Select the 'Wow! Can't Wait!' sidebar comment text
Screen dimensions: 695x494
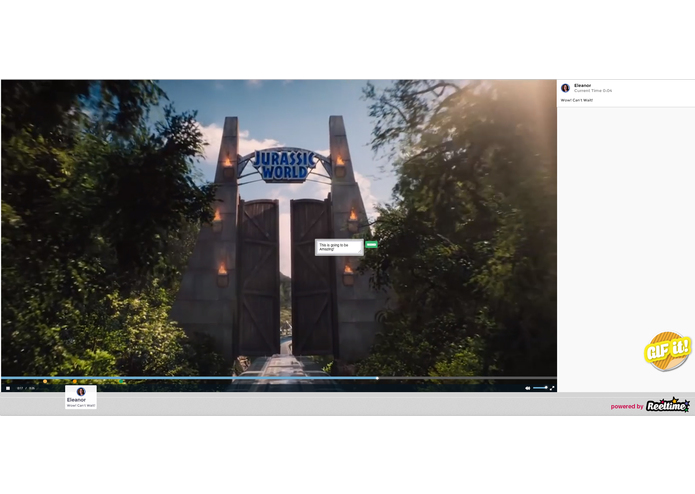[577, 100]
